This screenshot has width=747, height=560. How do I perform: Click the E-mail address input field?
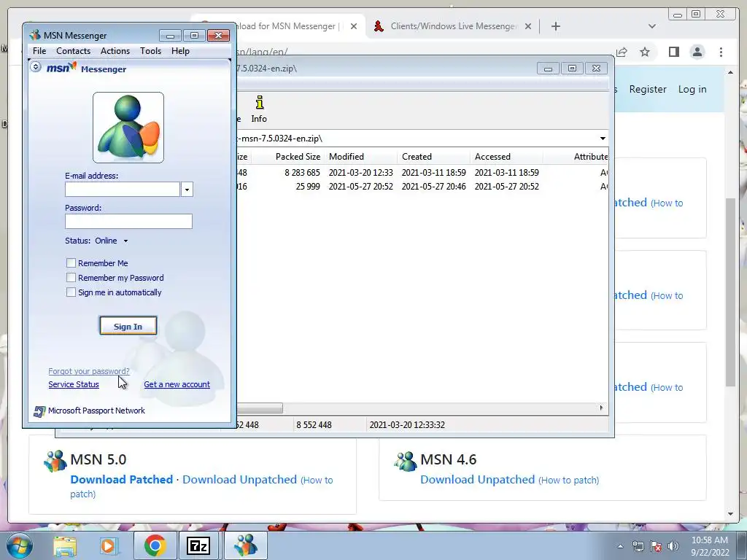(123, 190)
